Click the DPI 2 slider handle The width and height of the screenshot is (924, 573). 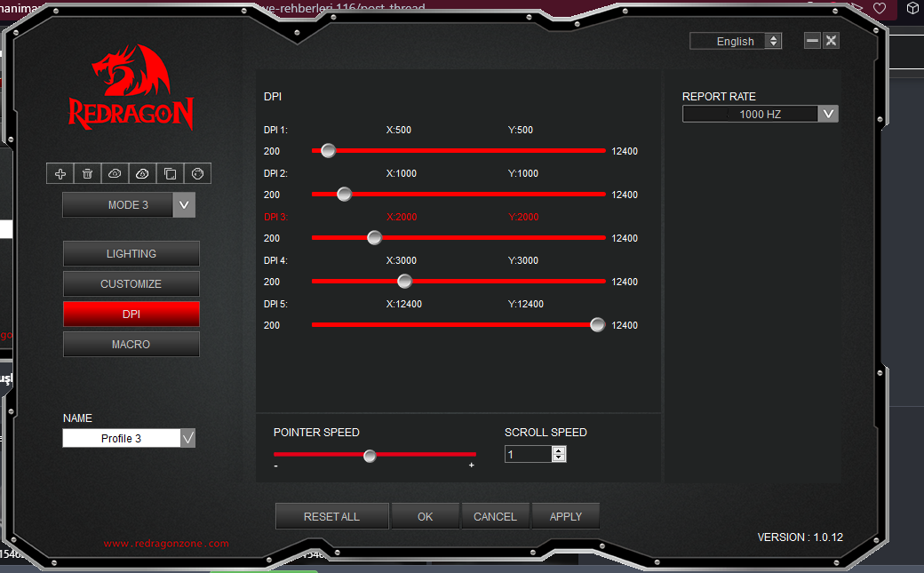click(x=344, y=194)
